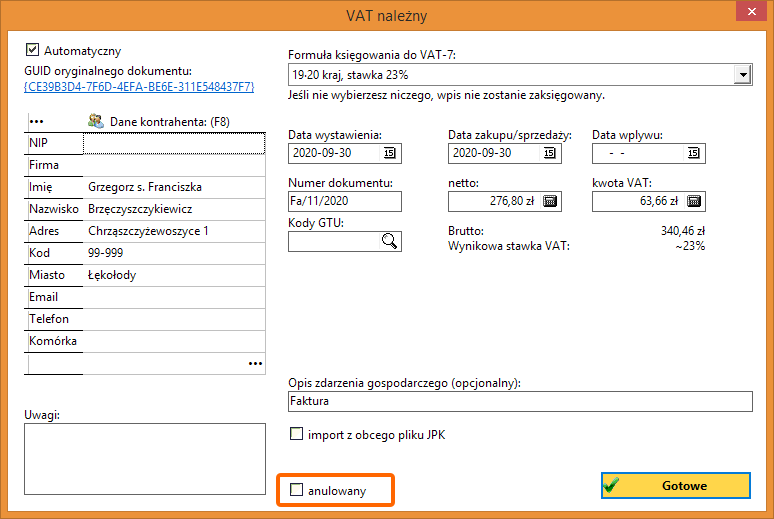Click into the Uwagi text area

click(x=145, y=459)
